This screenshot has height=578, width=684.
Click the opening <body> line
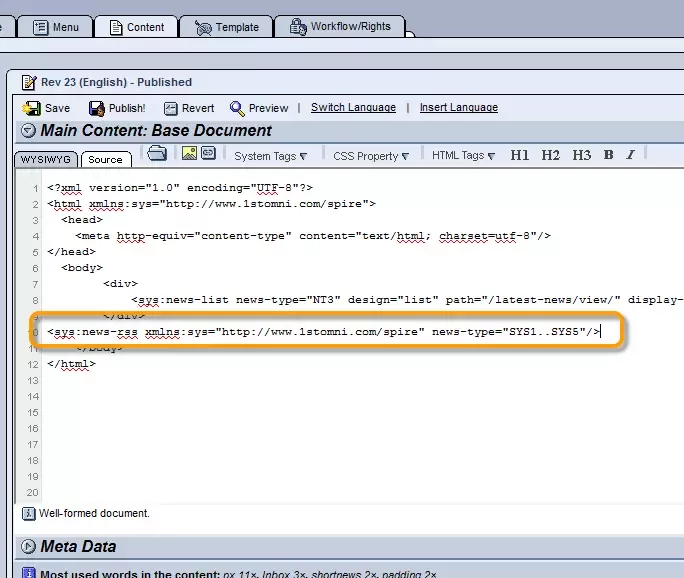click(82, 268)
